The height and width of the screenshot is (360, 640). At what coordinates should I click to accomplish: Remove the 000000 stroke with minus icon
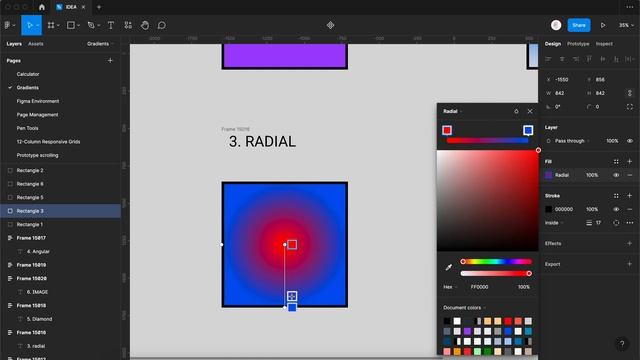(630, 209)
